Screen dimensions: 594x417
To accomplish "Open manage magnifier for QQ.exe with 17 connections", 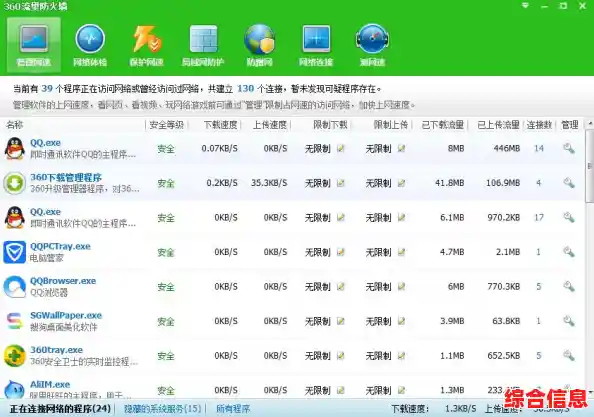I will point(569,218).
